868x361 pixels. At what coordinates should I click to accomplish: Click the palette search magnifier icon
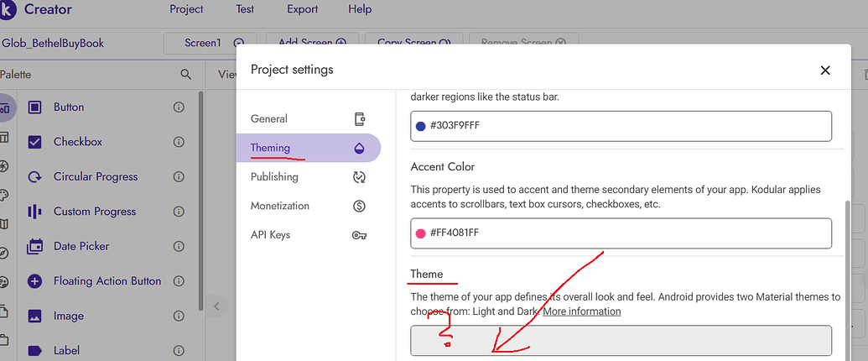(186, 75)
